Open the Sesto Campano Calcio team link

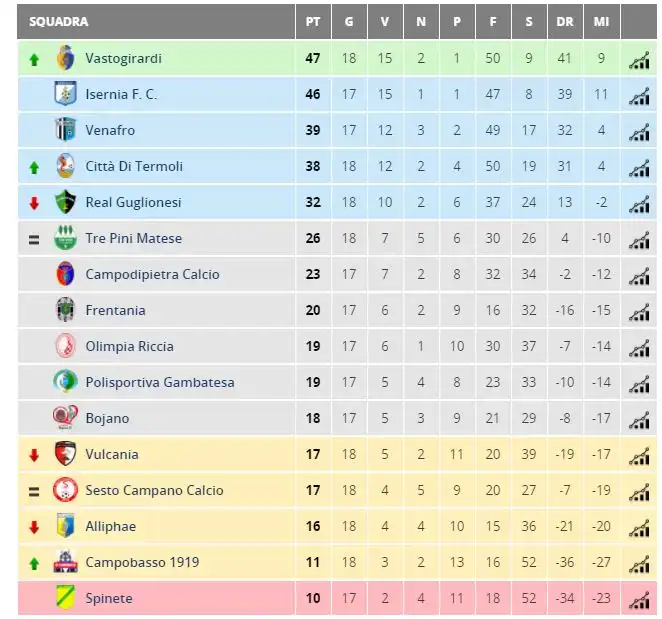tap(154, 490)
